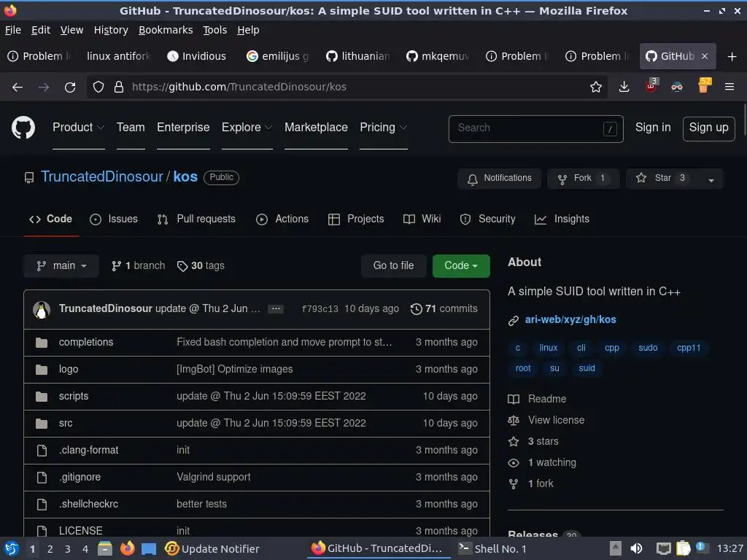Launch Firefox from the taskbar launcher
The height and width of the screenshot is (560, 747).
(x=127, y=548)
